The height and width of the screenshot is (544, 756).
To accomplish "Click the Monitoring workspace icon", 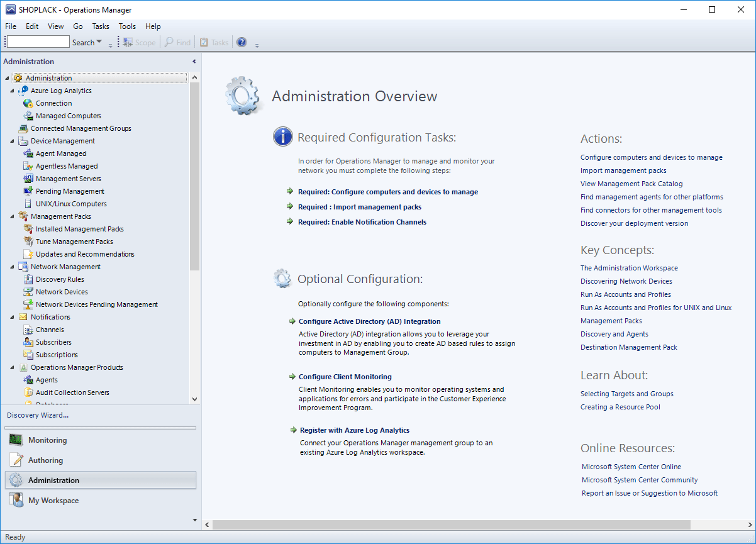I will 16,440.
